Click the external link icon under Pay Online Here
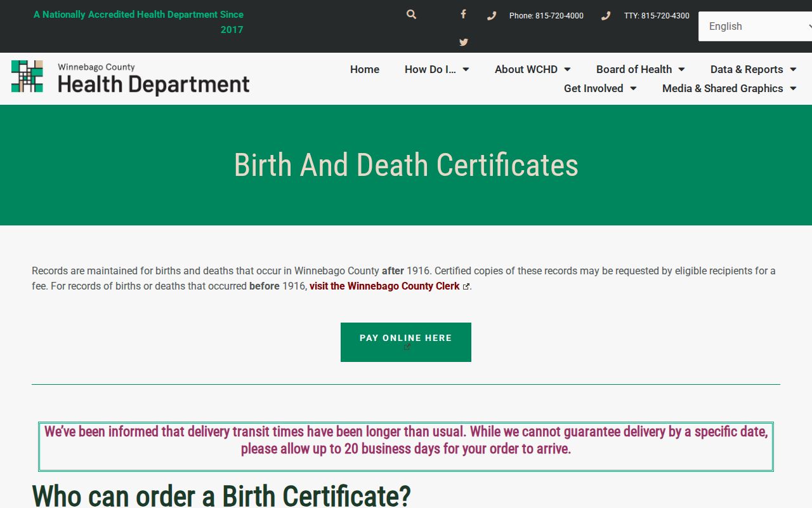 click(x=407, y=347)
